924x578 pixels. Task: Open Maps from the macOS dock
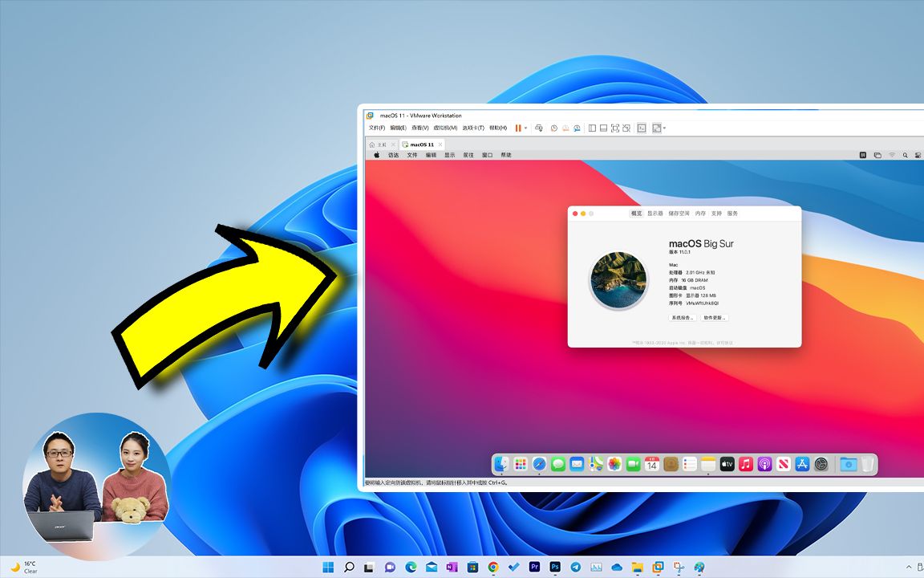click(596, 464)
